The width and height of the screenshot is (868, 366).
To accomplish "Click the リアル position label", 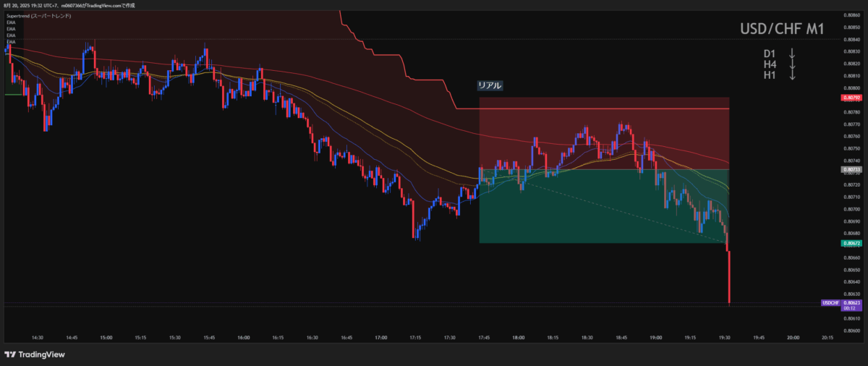I will pos(489,85).
